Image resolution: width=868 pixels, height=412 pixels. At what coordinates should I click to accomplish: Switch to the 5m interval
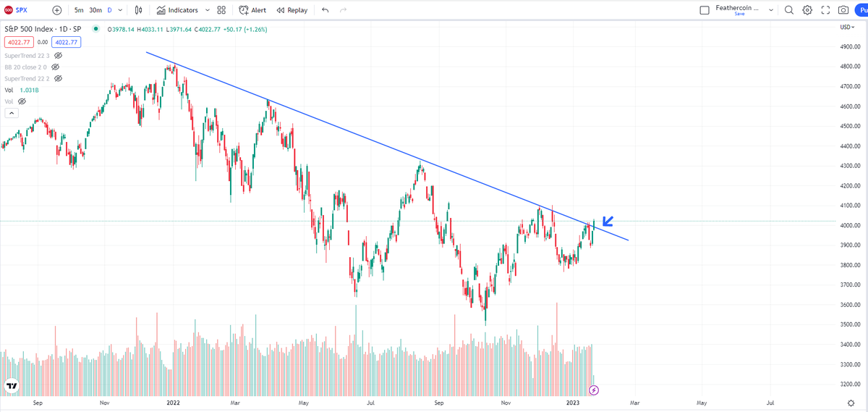pos(79,10)
